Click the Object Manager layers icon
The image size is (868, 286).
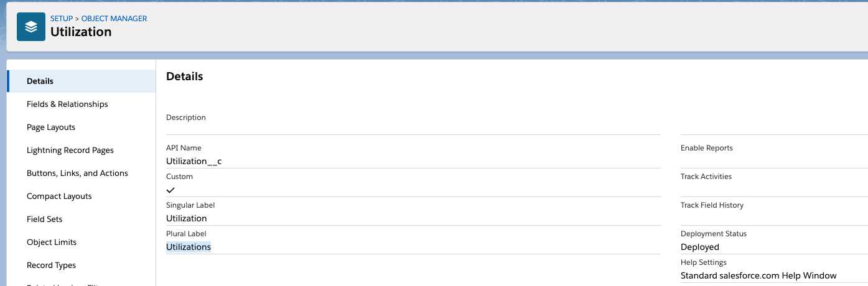[30, 27]
